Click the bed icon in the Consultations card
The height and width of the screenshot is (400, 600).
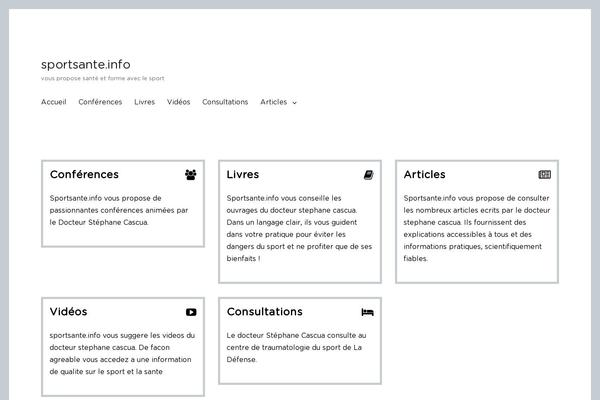pos(367,312)
